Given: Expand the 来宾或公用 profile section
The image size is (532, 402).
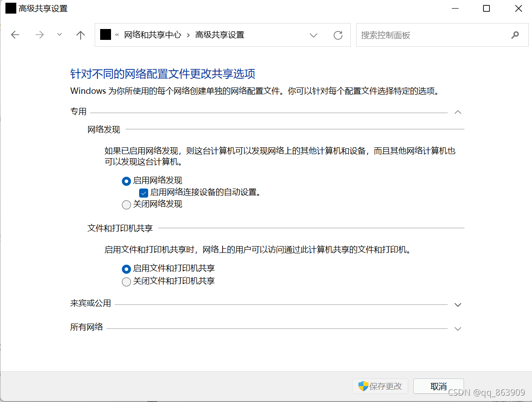Looking at the screenshot, I should 458,305.
